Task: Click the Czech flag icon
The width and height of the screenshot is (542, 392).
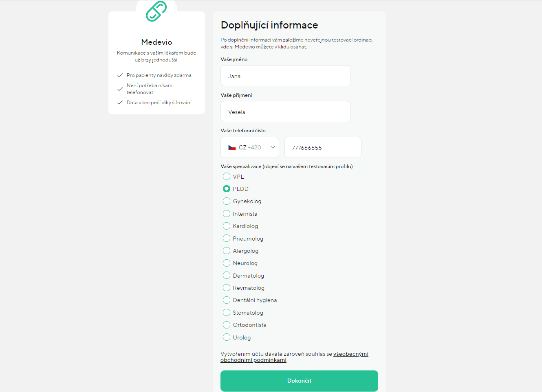Action: click(232, 147)
